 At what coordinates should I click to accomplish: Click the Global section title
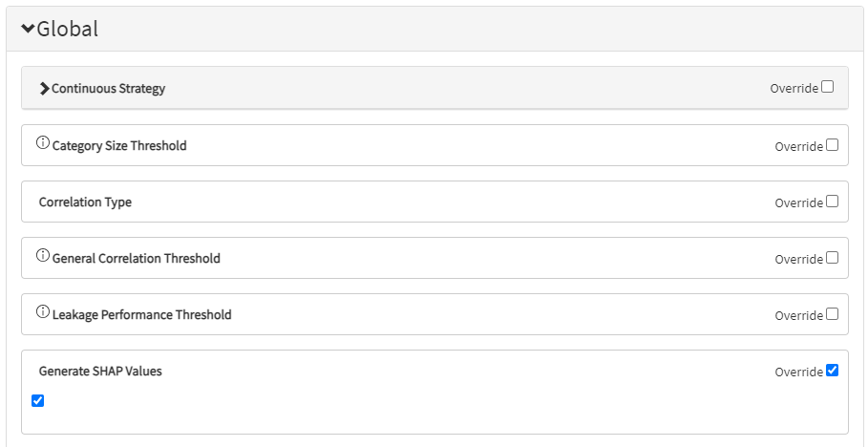pos(67,29)
